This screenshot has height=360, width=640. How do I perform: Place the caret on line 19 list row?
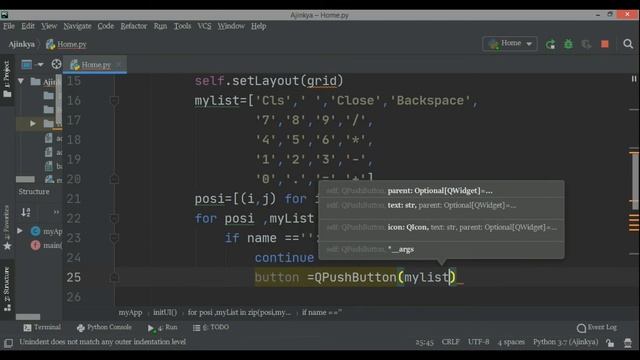pos(314,159)
